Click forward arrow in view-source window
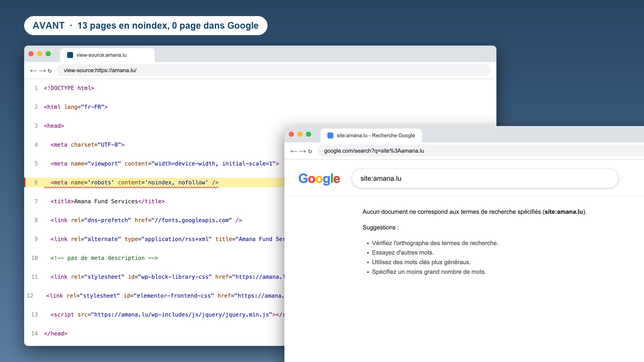 click(42, 71)
